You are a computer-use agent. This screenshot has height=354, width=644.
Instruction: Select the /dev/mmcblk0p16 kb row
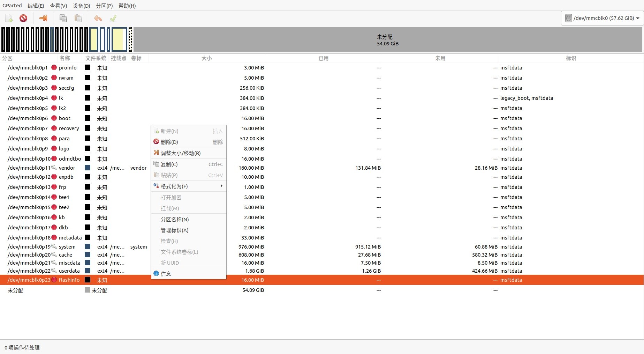pos(322,217)
